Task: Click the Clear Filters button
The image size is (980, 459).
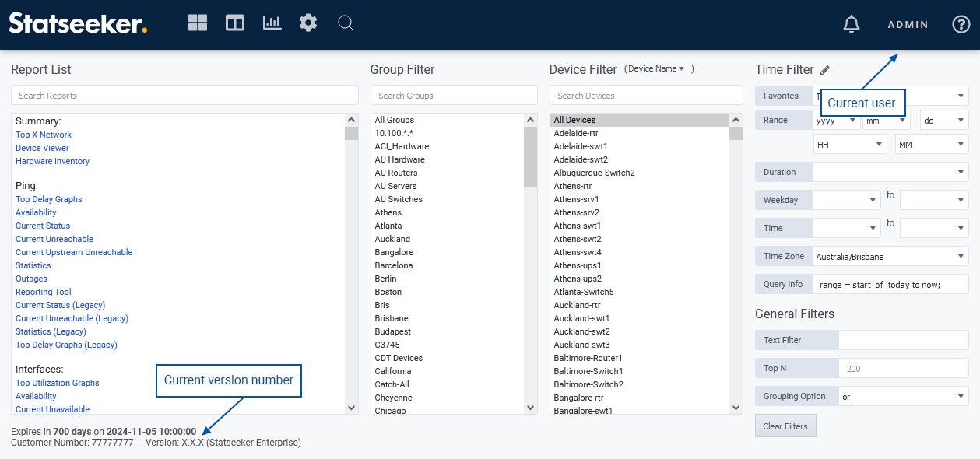Action: coord(785,426)
